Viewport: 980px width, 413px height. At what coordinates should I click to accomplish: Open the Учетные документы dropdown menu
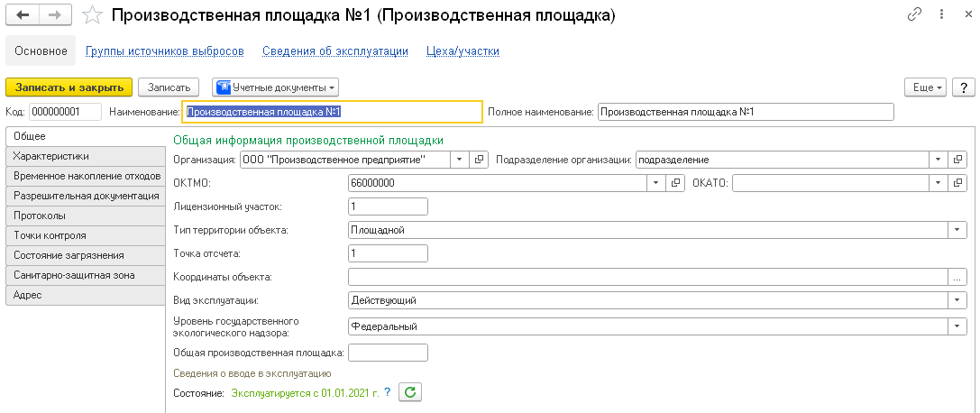[x=276, y=87]
